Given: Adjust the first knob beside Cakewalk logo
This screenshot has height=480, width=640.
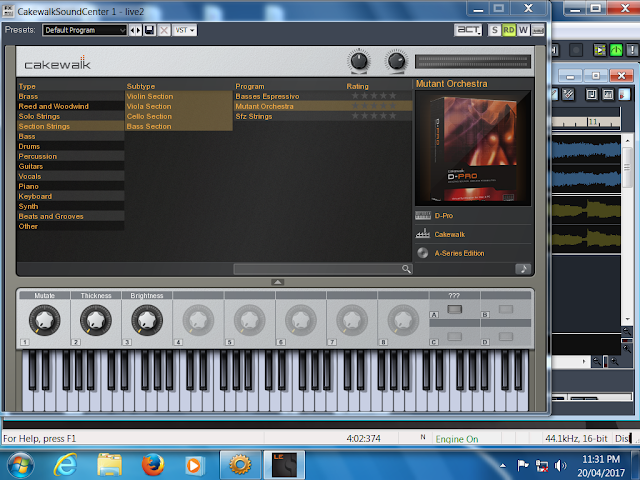Looking at the screenshot, I should [359, 61].
